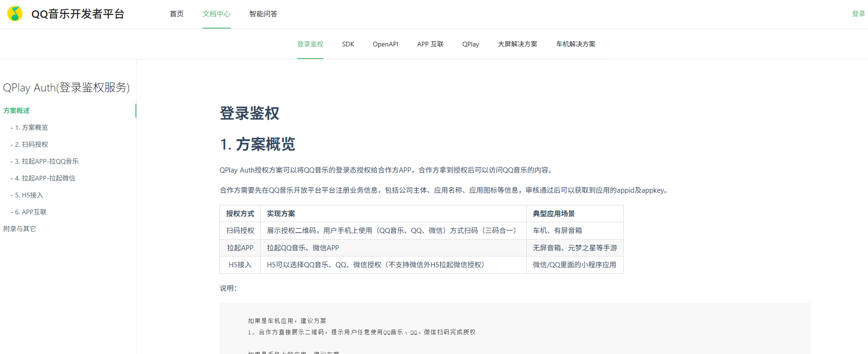Image resolution: width=868 pixels, height=354 pixels.
Task: Click the QQ音乐开发者平台 title
Action: [78, 14]
